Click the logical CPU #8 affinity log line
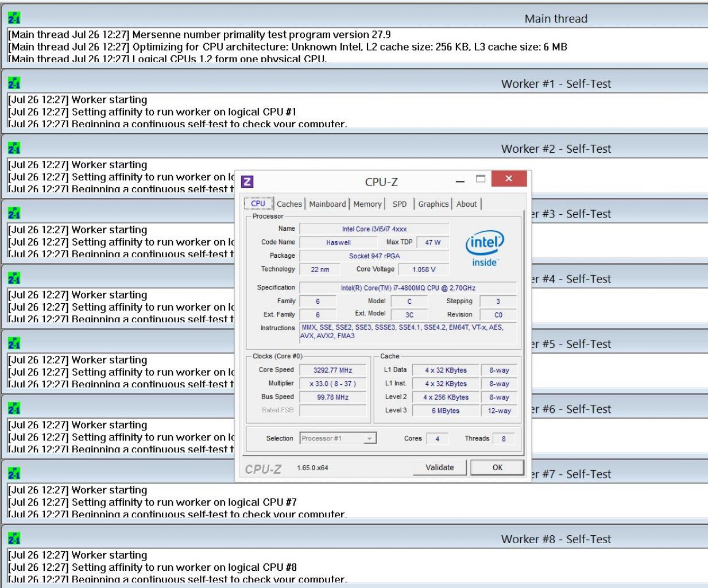This screenshot has height=588, width=708. [x=152, y=567]
